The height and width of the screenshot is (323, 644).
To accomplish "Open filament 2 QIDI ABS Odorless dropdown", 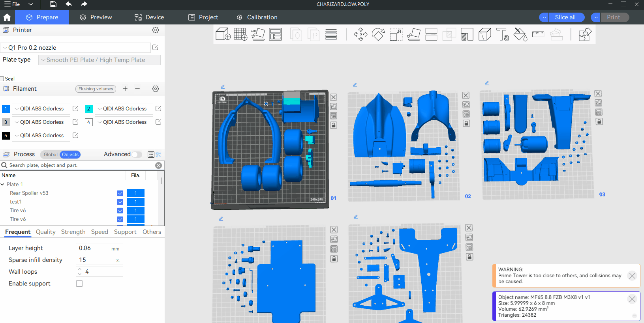I will pos(124,109).
